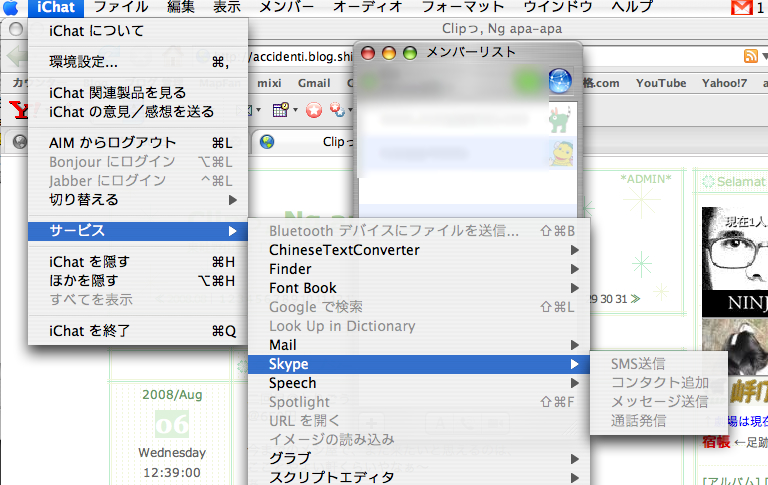Open the Gmail bookmark

314,83
